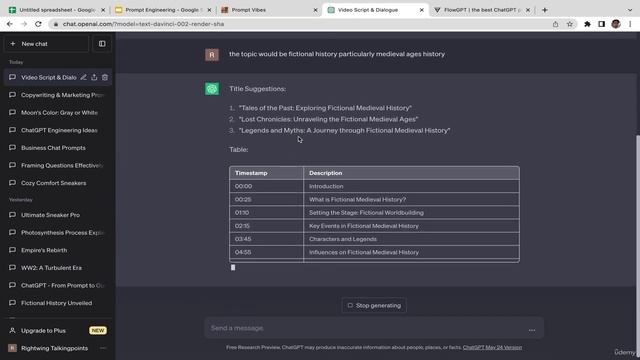The image size is (640, 360).
Task: Close the Prompt Vibes tab
Action: click(x=316, y=10)
